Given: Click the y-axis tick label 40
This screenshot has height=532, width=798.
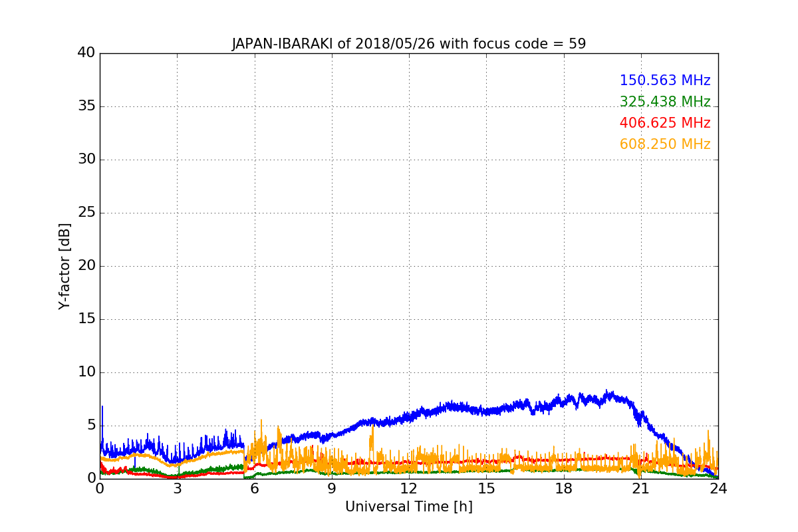Looking at the screenshot, I should (86, 53).
